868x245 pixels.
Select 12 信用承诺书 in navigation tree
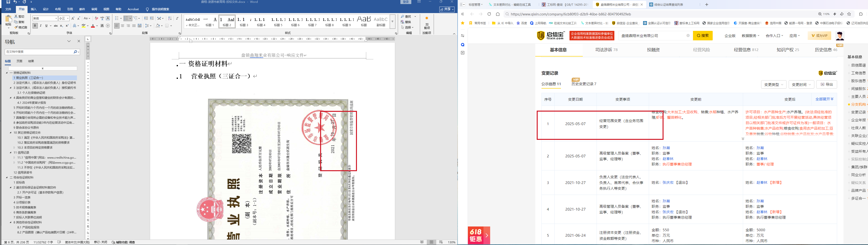(x=23, y=173)
